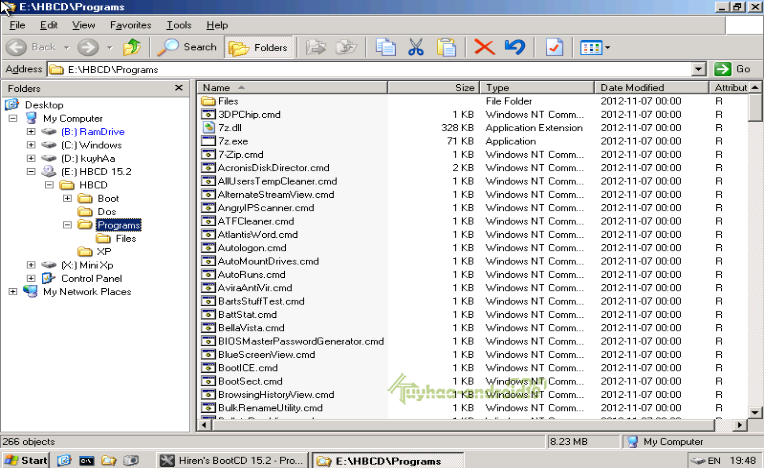Screen dimensions: 764x468
Task: Click the horizontal scrollbar left arrow
Action: [206, 425]
